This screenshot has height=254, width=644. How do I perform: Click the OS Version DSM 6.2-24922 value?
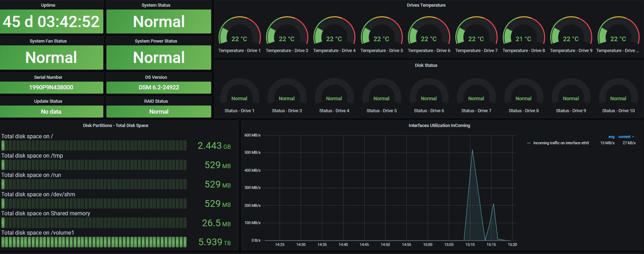159,87
